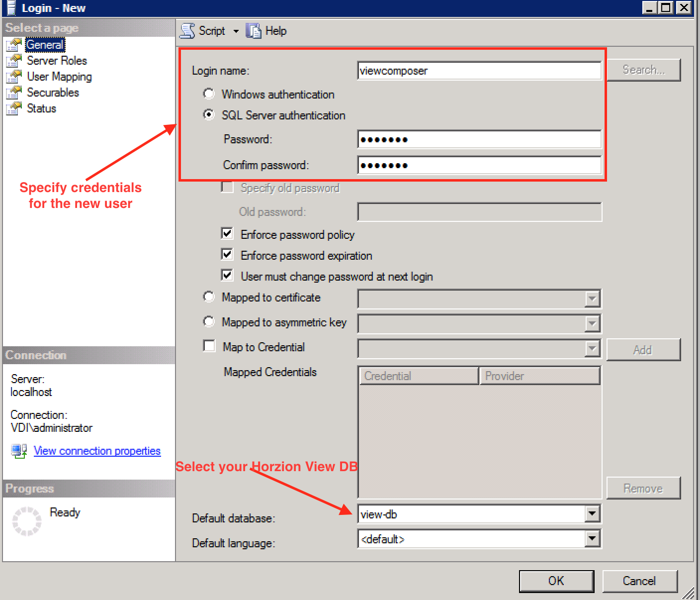Click the OK button
This screenshot has height=600, width=700.
pos(556,581)
